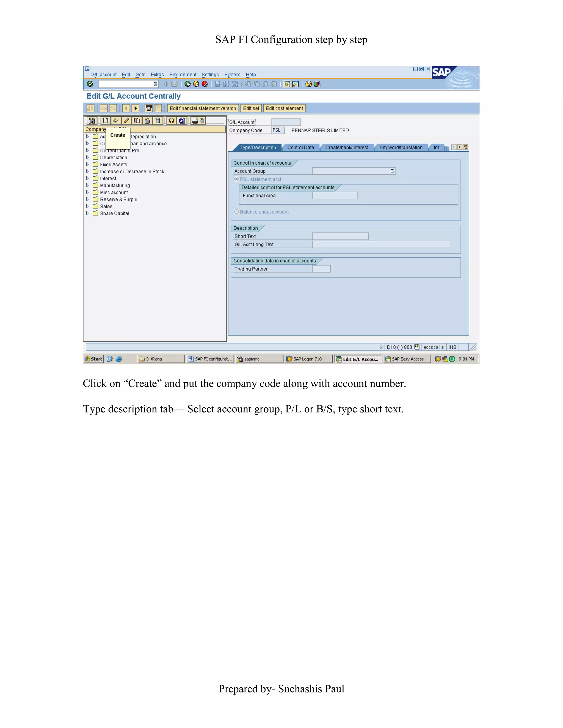Click the Next account black arrow icon
The height and width of the screenshot is (728, 563).
[136, 108]
